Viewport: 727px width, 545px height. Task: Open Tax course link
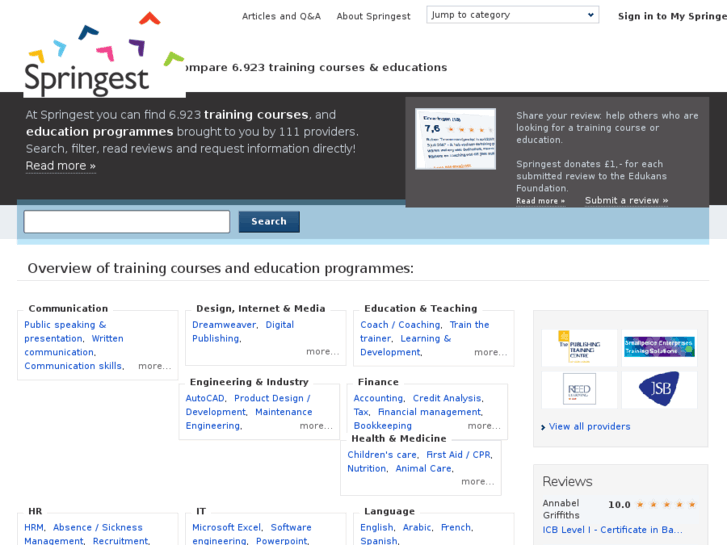point(361,412)
